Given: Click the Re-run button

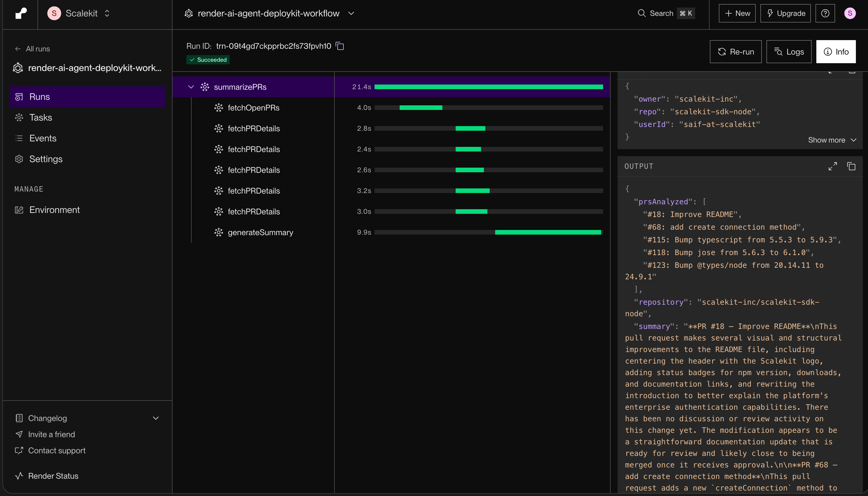Looking at the screenshot, I should [x=736, y=52].
